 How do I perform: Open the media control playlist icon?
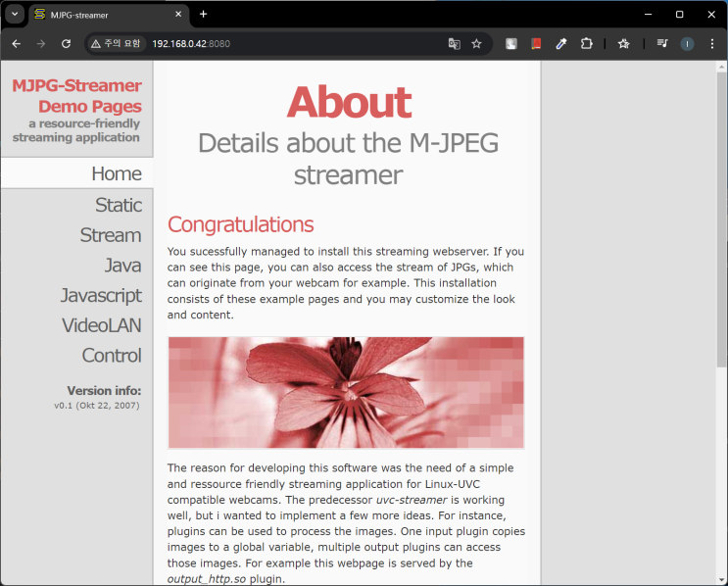(662, 44)
